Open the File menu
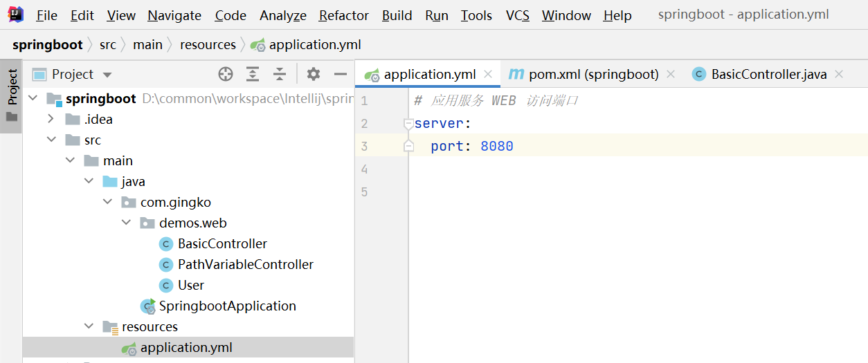 46,15
